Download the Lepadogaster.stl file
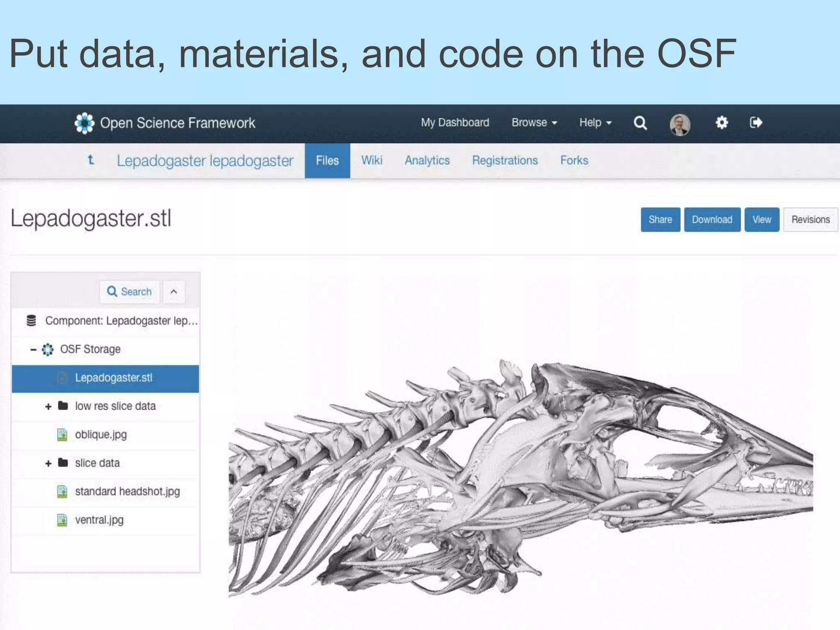840x630 pixels. 712,219
